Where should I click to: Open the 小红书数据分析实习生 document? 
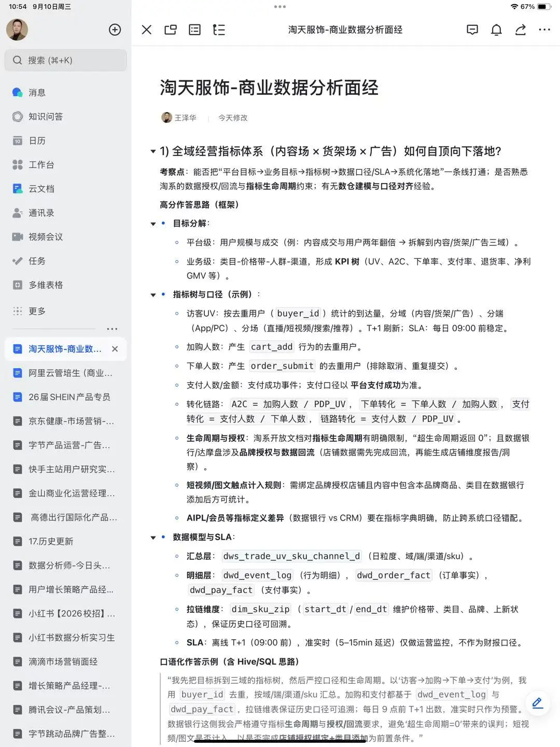click(66, 638)
